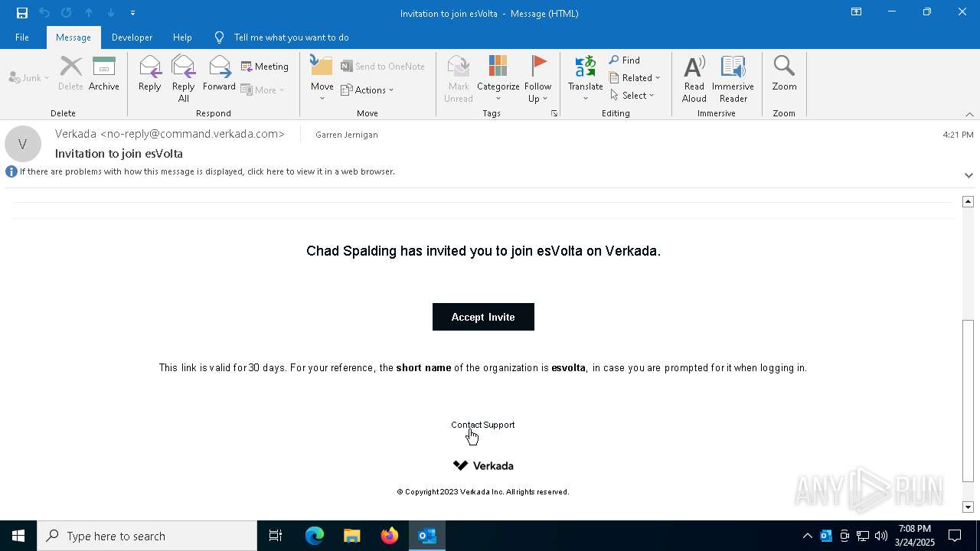
Task: Switch to the Developer ribbon tab
Action: 132,37
